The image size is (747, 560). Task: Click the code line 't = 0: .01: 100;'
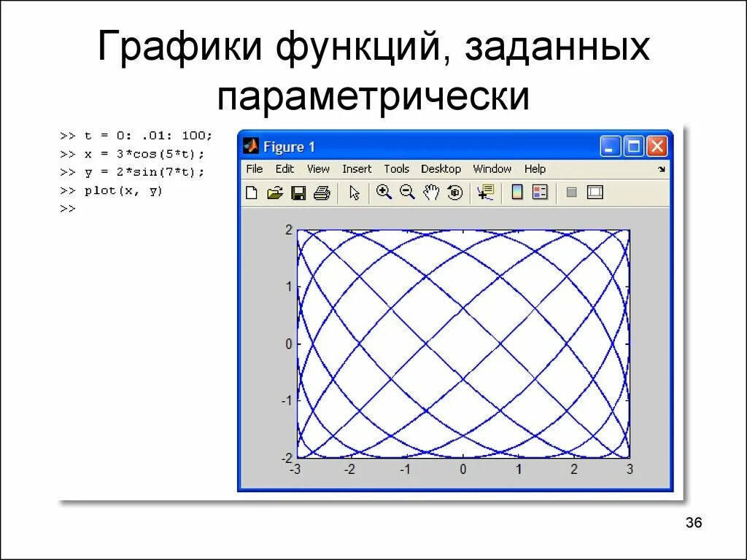click(148, 136)
